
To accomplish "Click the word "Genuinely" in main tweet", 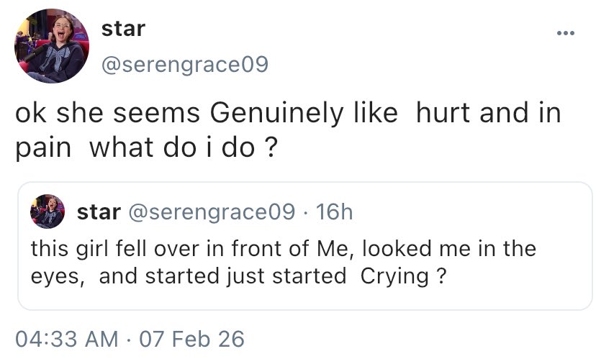I will [274, 115].
